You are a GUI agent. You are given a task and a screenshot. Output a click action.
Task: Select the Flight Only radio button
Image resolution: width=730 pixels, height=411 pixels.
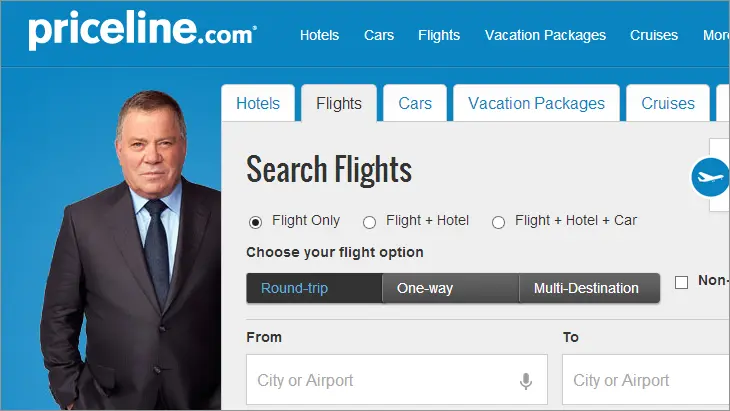(x=255, y=222)
